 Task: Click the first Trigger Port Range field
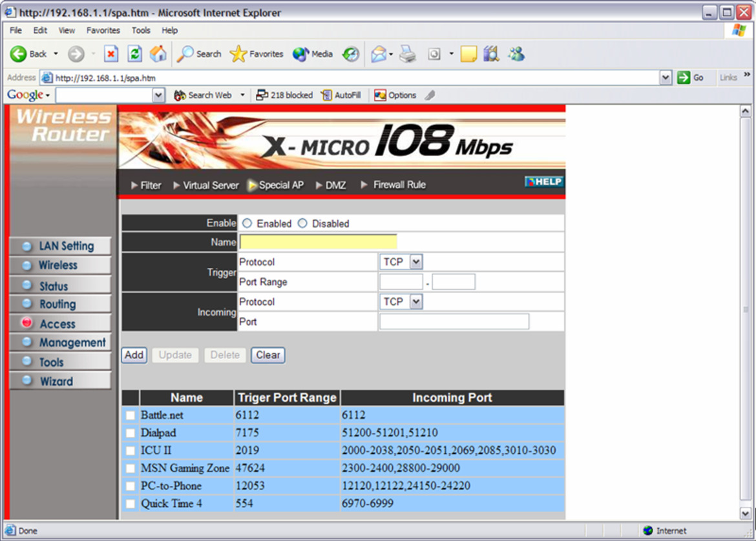[x=401, y=282]
